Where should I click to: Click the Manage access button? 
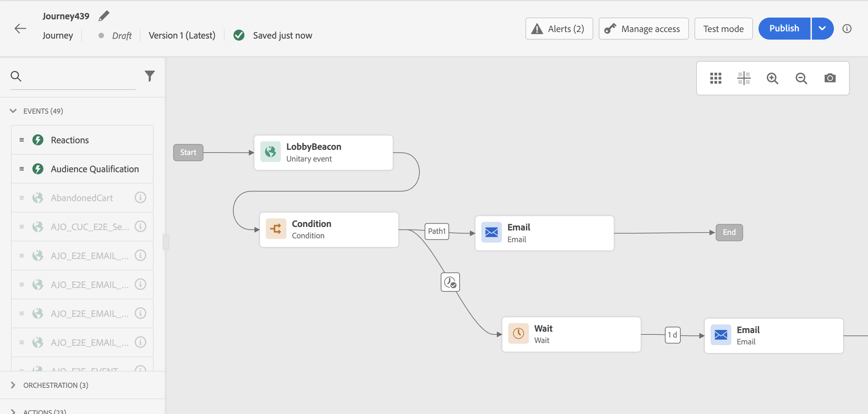644,29
